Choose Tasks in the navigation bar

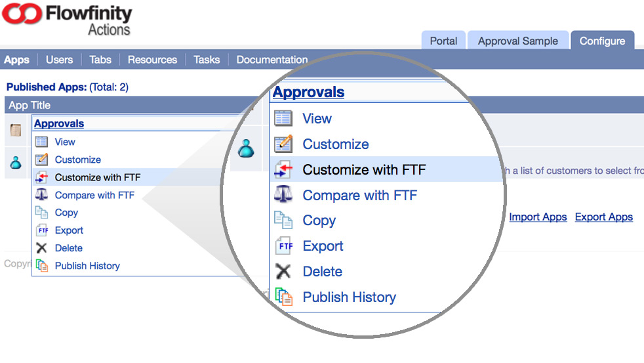(207, 60)
